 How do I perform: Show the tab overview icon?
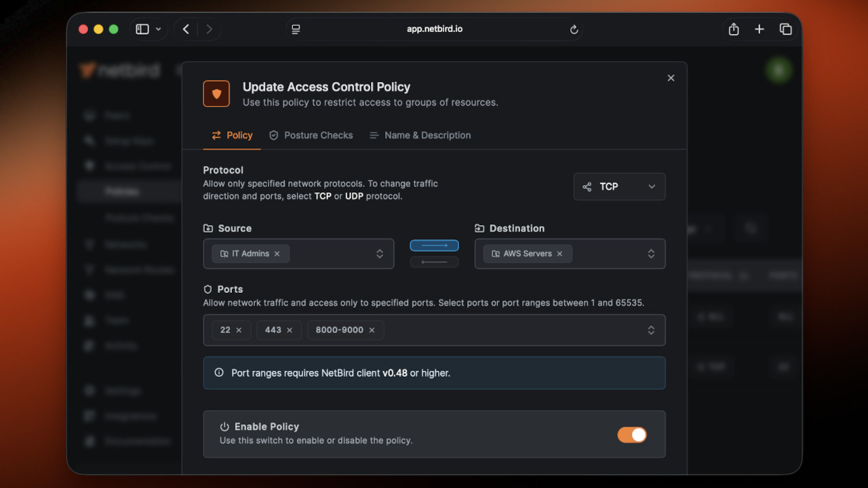(785, 29)
